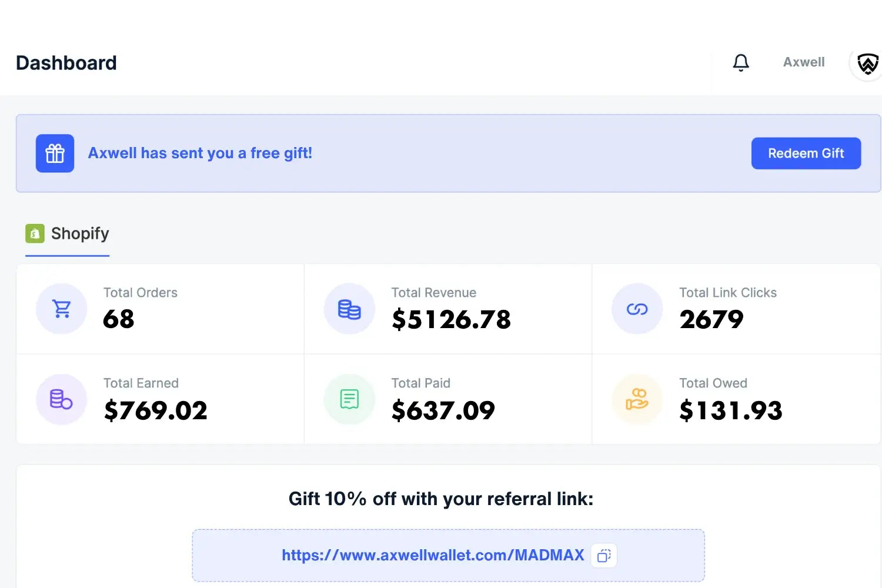Switch to the Shopify tab
The width and height of the screenshot is (882, 588).
[x=79, y=234]
